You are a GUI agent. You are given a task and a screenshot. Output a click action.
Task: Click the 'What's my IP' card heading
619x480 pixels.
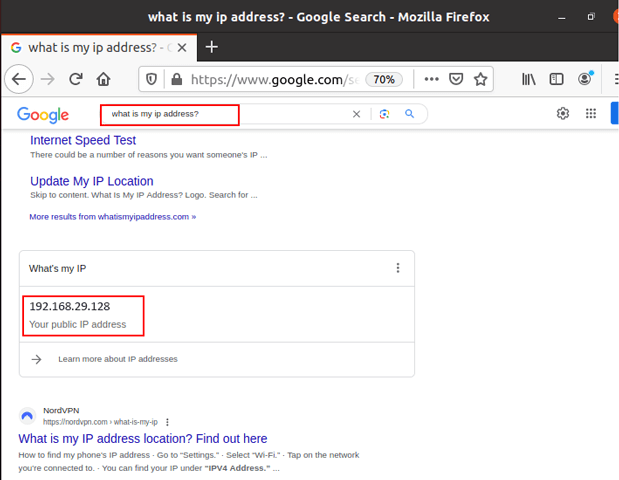coord(58,269)
